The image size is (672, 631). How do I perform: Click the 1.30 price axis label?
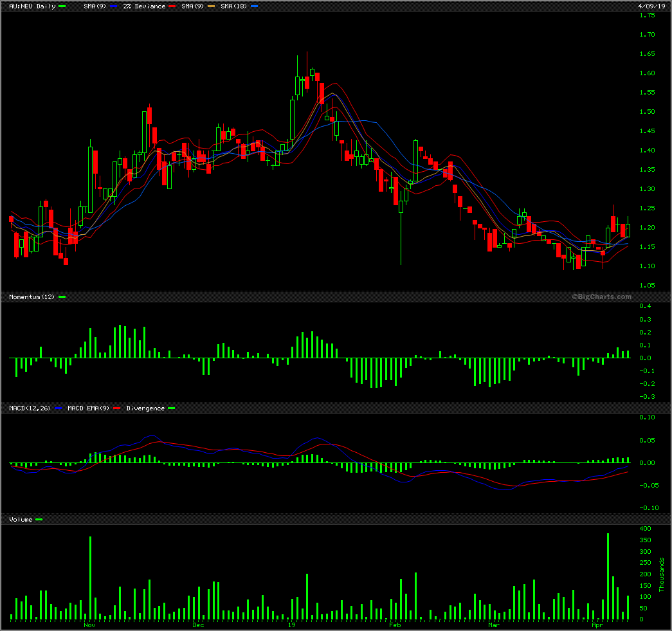point(647,188)
